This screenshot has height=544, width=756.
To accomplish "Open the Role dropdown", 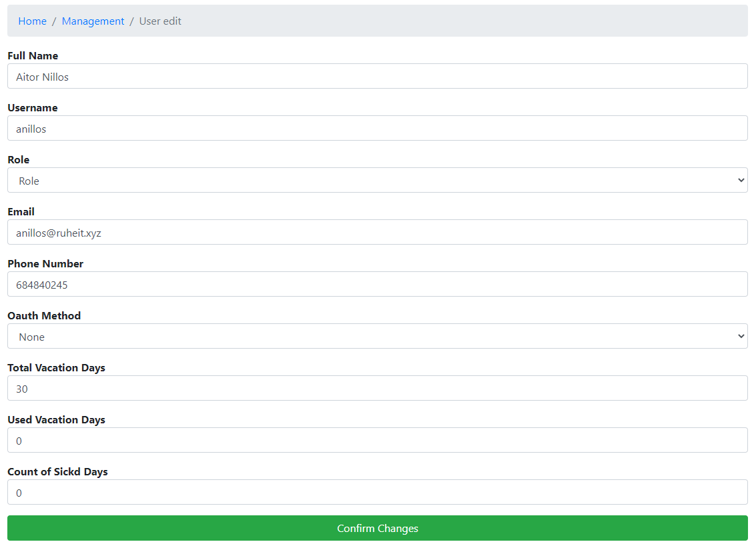I will [x=378, y=180].
